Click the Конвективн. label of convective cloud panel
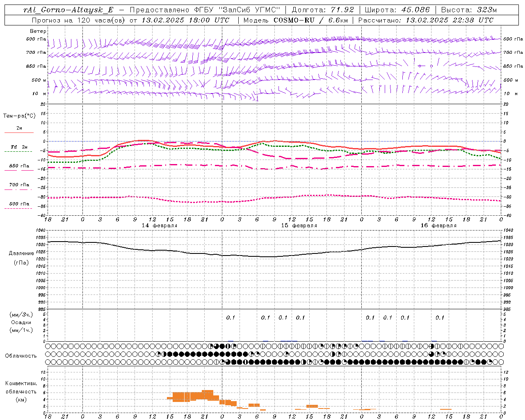This screenshot has width=525, height=420. click(21, 383)
